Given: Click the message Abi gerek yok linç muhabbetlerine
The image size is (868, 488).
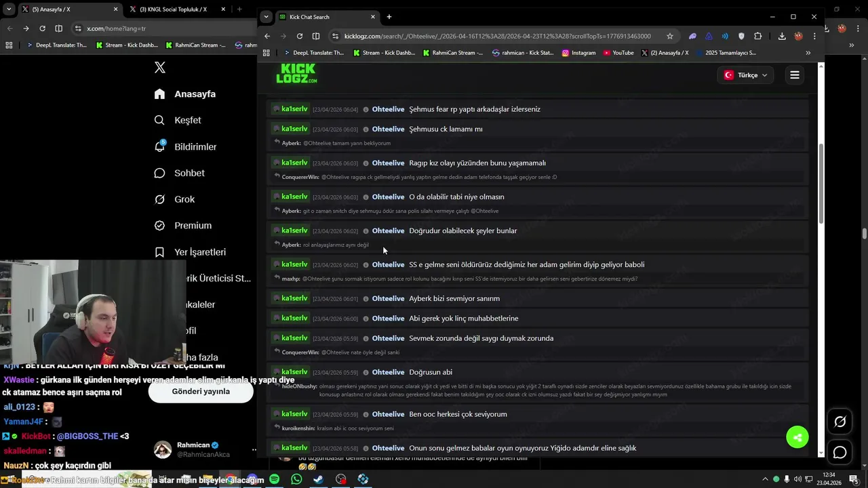Looking at the screenshot, I should point(463,319).
